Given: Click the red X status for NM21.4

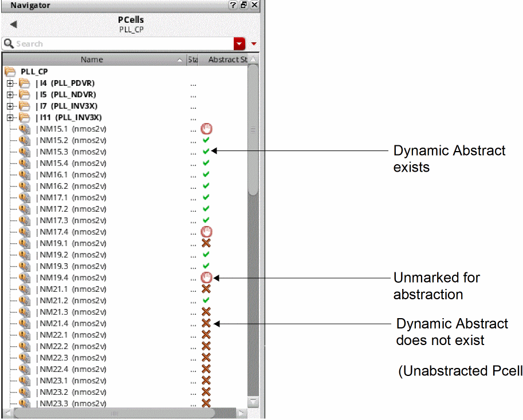Looking at the screenshot, I should [206, 323].
